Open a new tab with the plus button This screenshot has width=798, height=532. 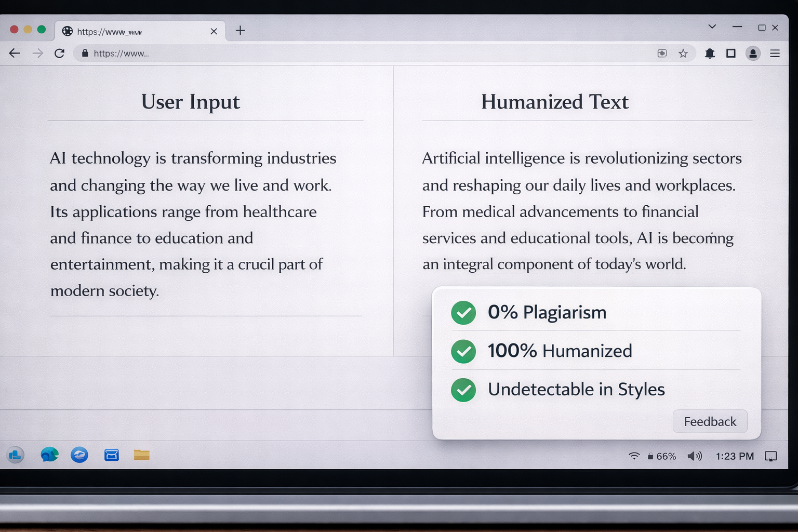point(240,31)
